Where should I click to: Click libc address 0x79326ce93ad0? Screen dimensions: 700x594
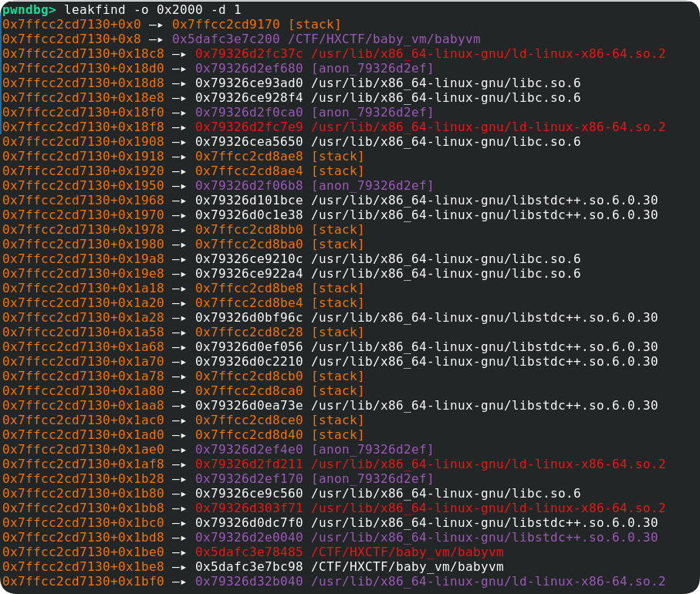(249, 83)
